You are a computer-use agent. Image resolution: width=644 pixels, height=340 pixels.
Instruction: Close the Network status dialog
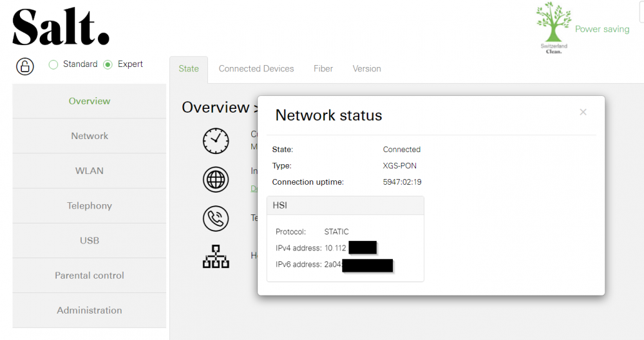tap(583, 112)
